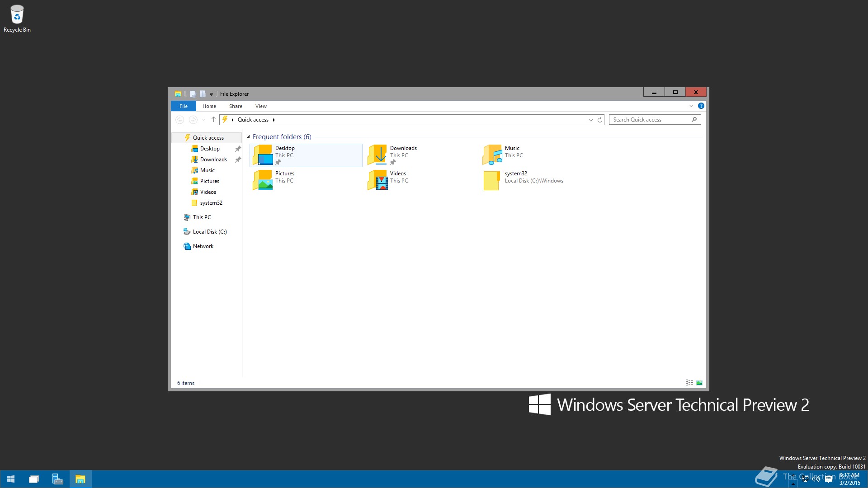Click the network tray icon
Screen dimensions: 868x488
(x=805, y=479)
